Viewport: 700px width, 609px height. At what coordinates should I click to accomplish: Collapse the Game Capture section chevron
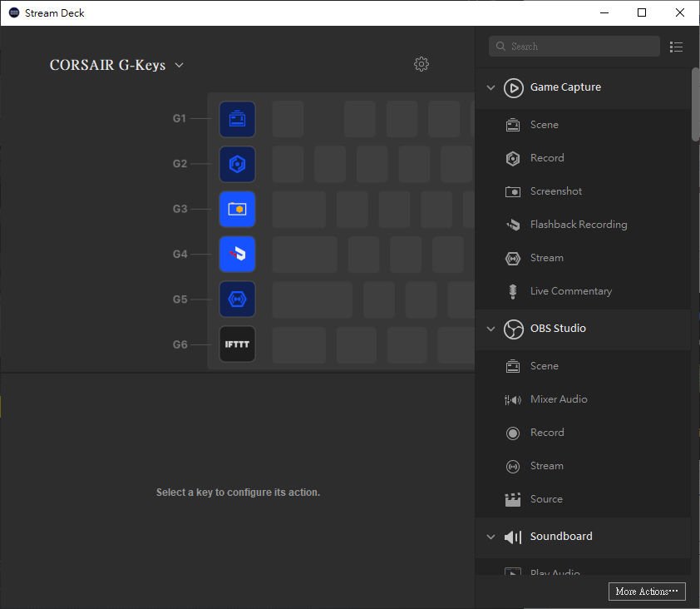tap(490, 87)
